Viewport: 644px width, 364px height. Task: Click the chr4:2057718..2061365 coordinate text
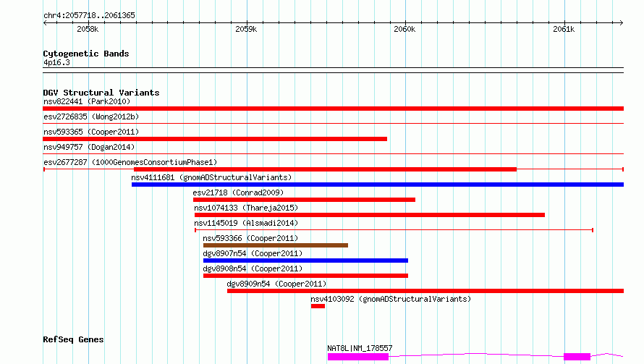[89, 15]
